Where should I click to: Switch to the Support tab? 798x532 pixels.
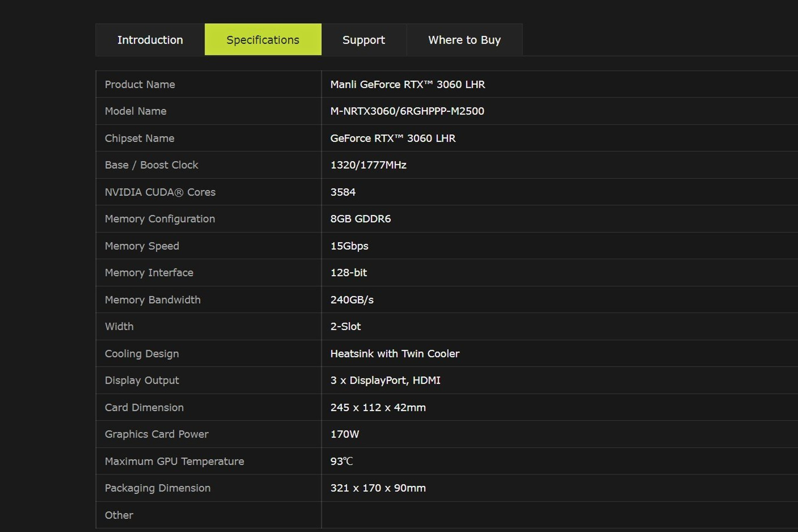coord(364,40)
